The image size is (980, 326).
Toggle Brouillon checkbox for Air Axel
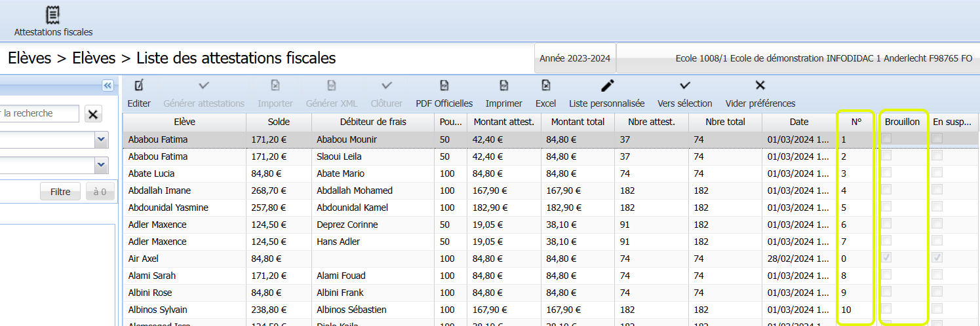click(x=886, y=258)
